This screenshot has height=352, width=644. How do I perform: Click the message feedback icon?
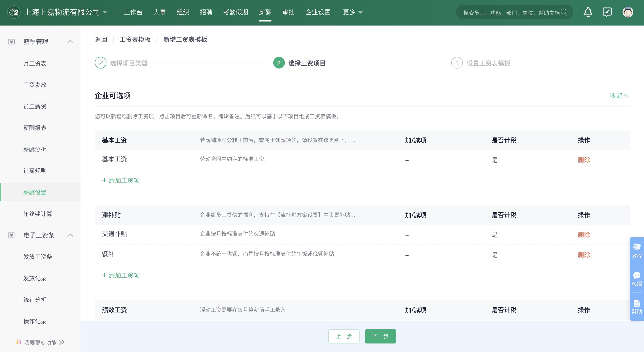607,12
